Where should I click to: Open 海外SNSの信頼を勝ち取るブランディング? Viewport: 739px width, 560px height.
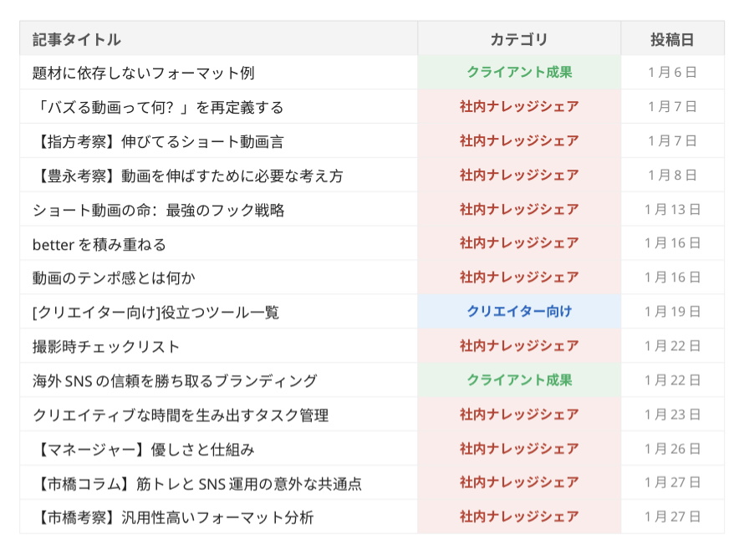click(x=175, y=380)
